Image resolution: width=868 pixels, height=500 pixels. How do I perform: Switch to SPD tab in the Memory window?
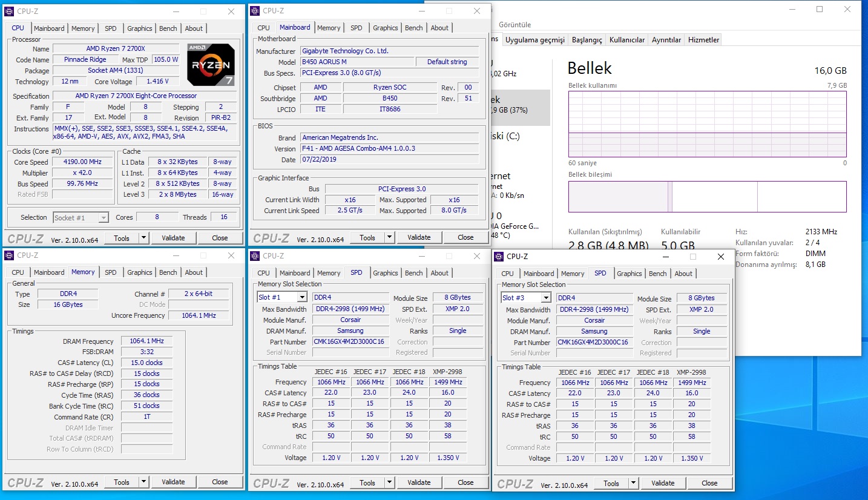click(x=111, y=272)
